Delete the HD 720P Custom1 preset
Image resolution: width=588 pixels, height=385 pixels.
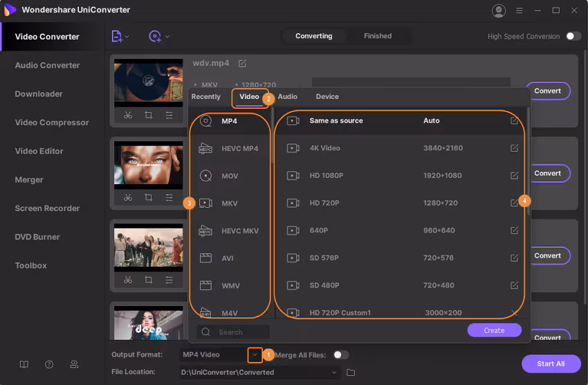tap(514, 312)
